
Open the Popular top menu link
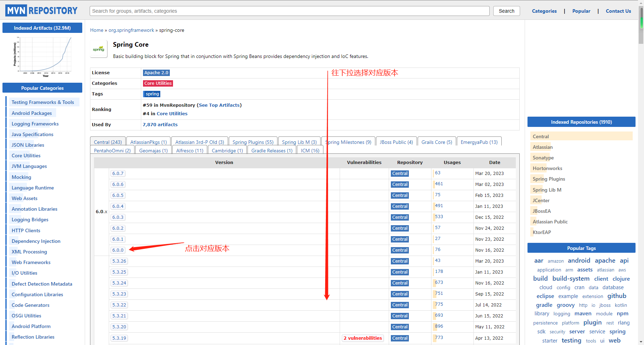pyautogui.click(x=581, y=11)
